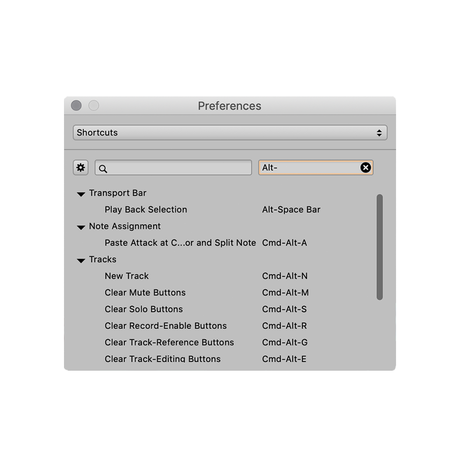Image resolution: width=450 pixels, height=476 pixels.
Task: Select the Play Back Selection shortcut
Action: coord(146,210)
